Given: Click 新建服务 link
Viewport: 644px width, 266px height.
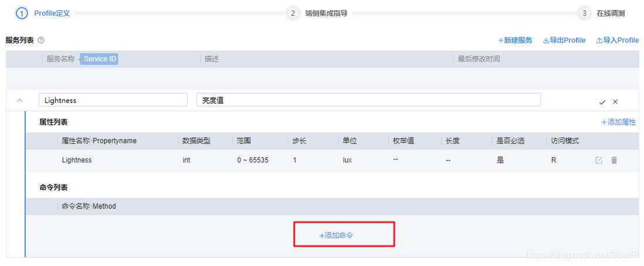Looking at the screenshot, I should (x=515, y=40).
